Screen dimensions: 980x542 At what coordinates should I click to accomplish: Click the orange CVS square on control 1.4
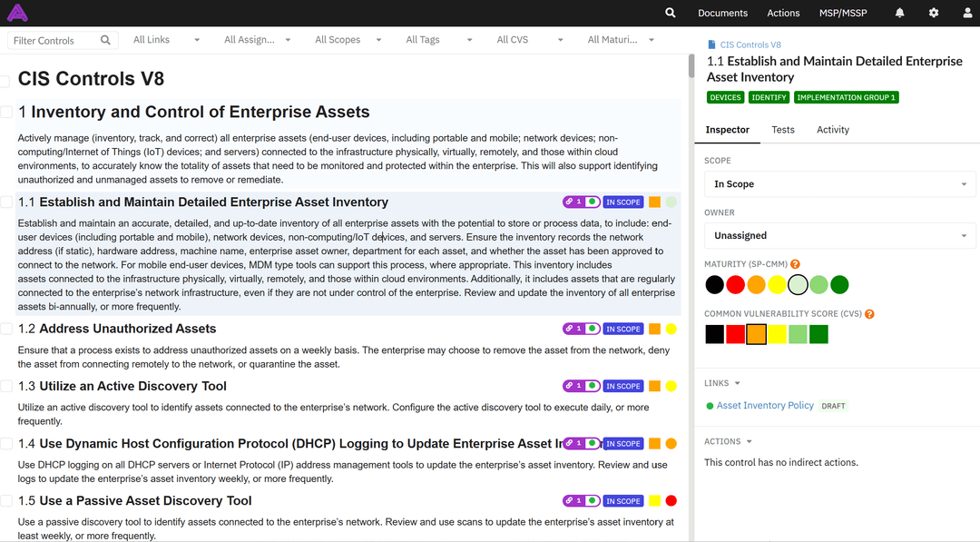pyautogui.click(x=654, y=443)
